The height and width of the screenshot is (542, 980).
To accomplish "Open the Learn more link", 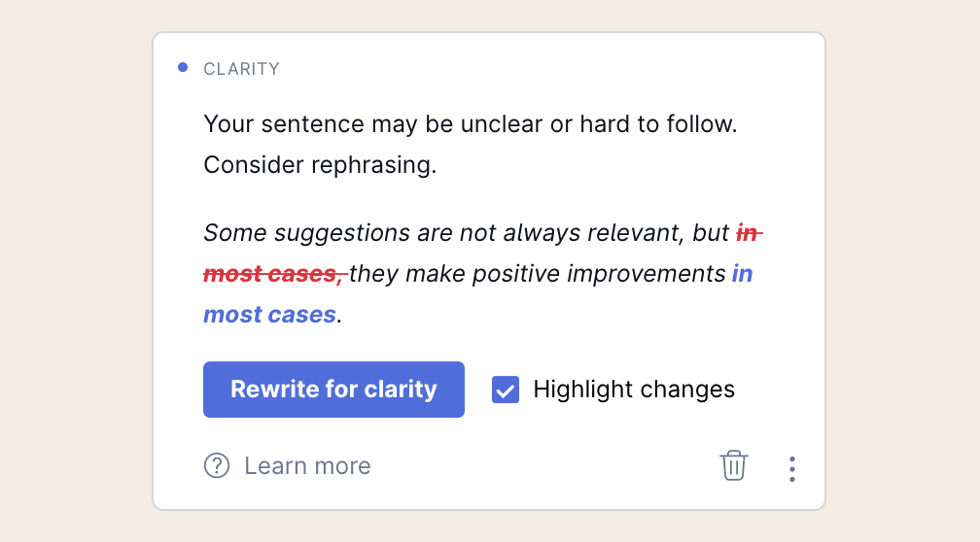I will pyautogui.click(x=307, y=466).
